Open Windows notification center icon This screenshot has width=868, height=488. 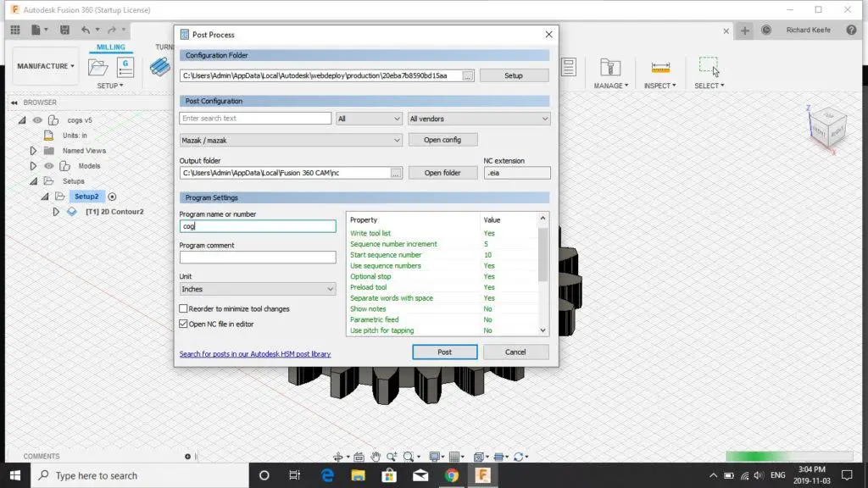pyautogui.click(x=847, y=475)
